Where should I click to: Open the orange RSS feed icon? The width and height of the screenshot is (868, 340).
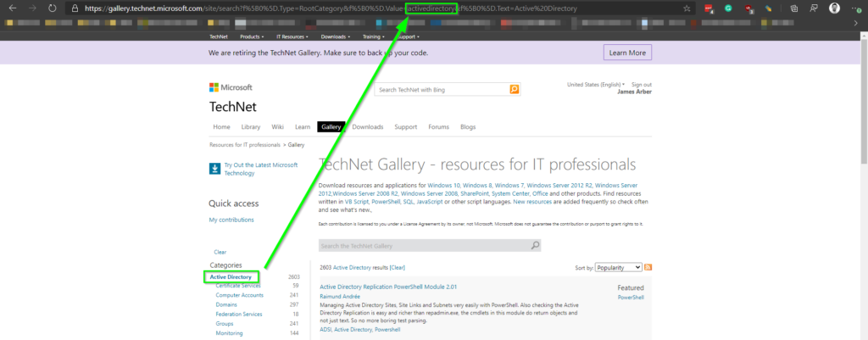pos(648,267)
